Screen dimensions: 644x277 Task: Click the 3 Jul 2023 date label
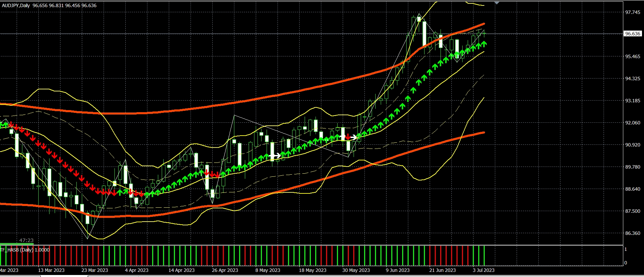(484, 270)
